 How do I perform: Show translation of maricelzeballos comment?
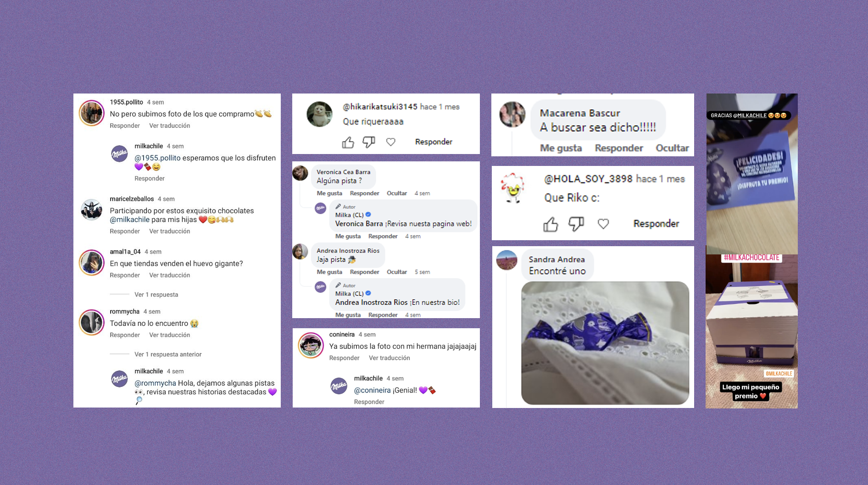(x=169, y=231)
